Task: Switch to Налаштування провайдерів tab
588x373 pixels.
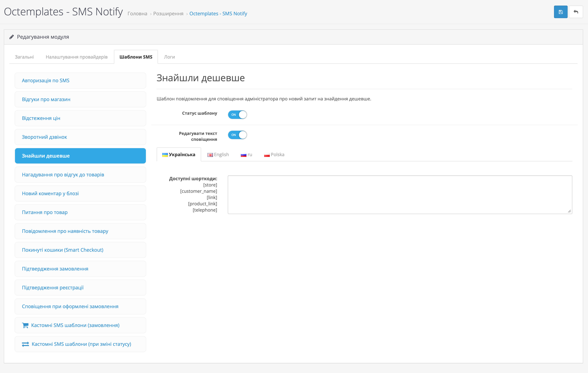Action: tap(77, 57)
